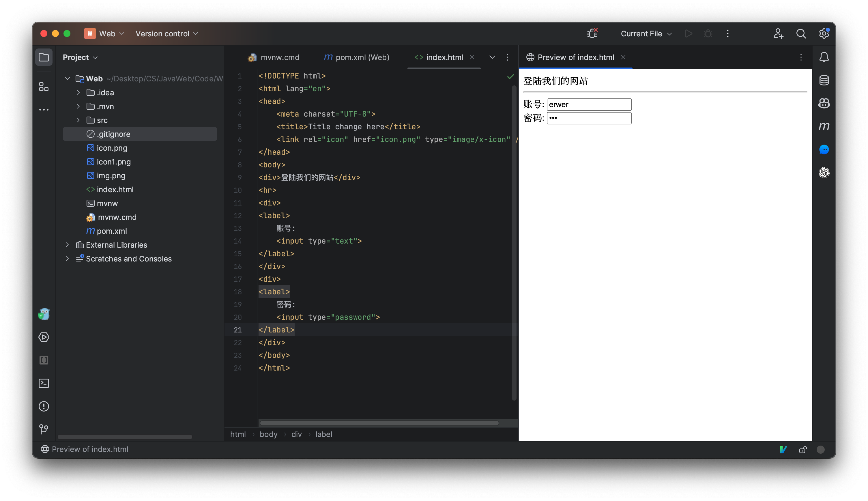Open the Project tool window folder icon
This screenshot has width=868, height=501.
click(x=44, y=57)
